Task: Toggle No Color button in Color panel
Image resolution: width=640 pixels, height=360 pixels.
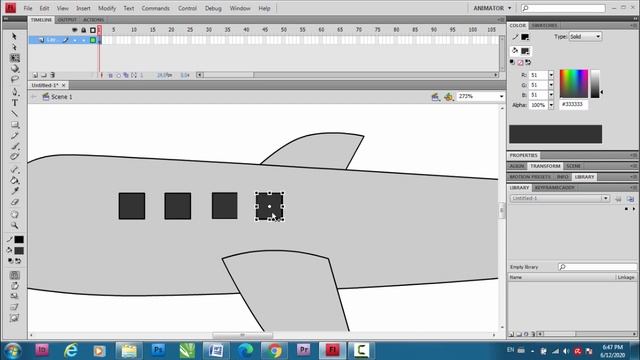Action: (520, 62)
